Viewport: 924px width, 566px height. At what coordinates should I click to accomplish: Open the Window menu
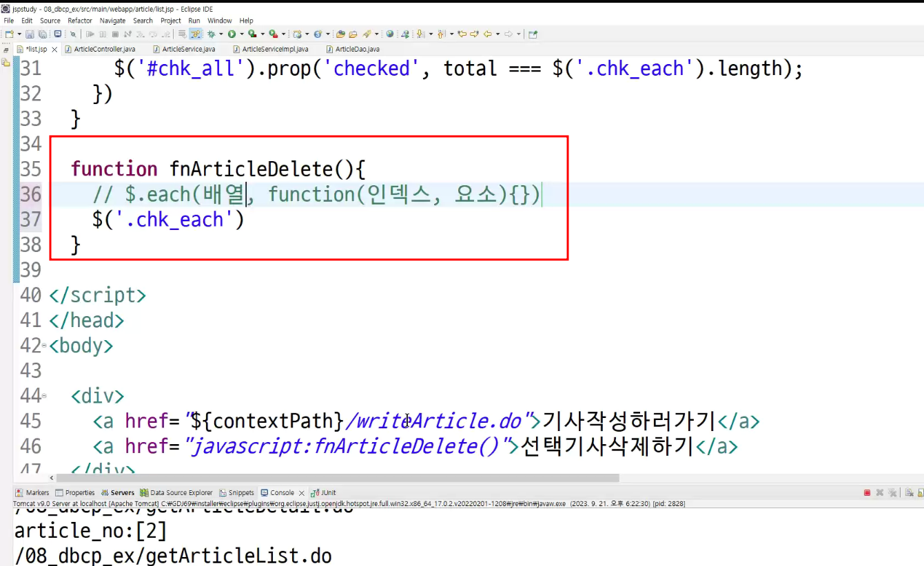220,21
